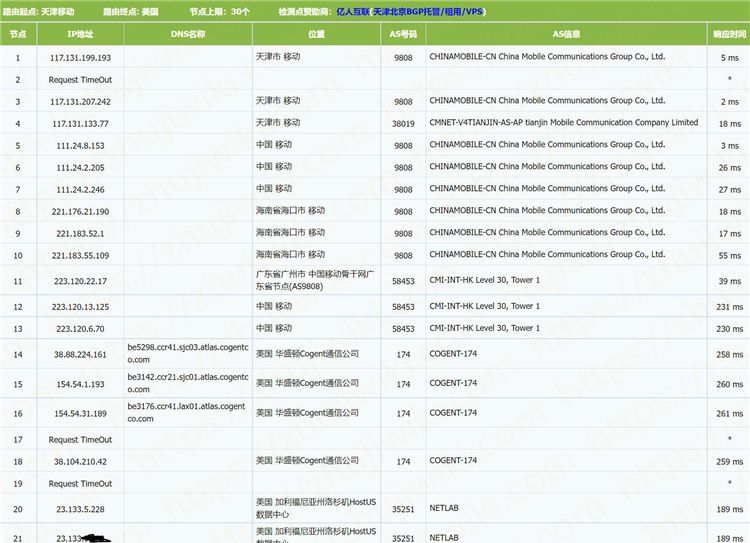Select IP address 223.120.6.70
The image size is (750, 543).
tap(80, 329)
